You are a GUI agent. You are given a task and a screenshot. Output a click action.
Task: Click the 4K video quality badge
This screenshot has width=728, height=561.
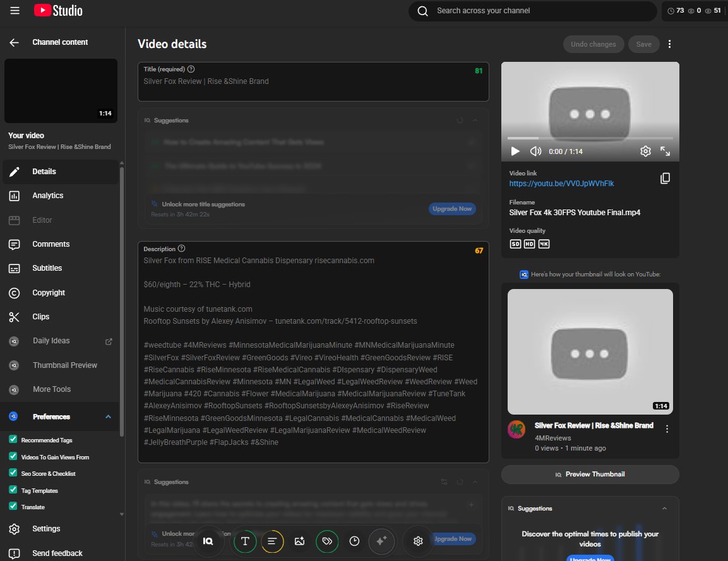[544, 244]
